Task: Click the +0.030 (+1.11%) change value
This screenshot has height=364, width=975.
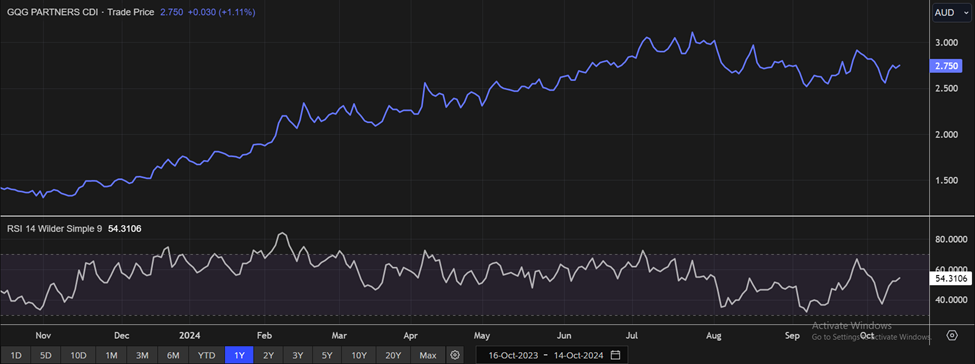Action: [x=220, y=12]
